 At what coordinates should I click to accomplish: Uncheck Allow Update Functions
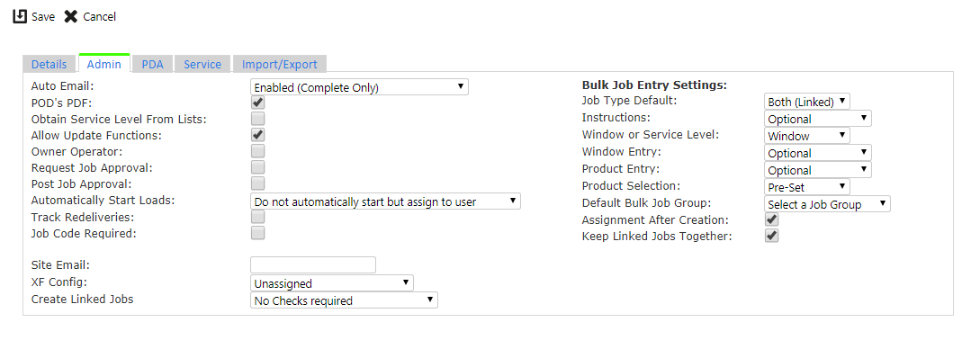[x=257, y=134]
